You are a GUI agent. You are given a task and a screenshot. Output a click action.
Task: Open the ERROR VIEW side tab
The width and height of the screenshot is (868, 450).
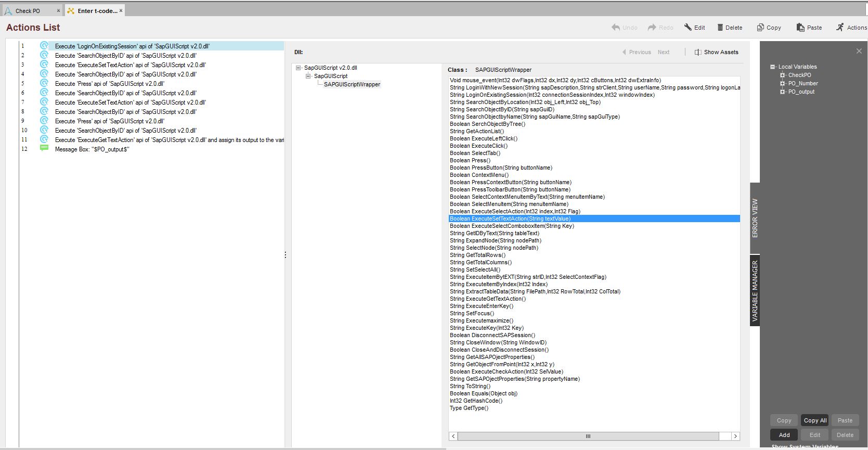tap(755, 218)
